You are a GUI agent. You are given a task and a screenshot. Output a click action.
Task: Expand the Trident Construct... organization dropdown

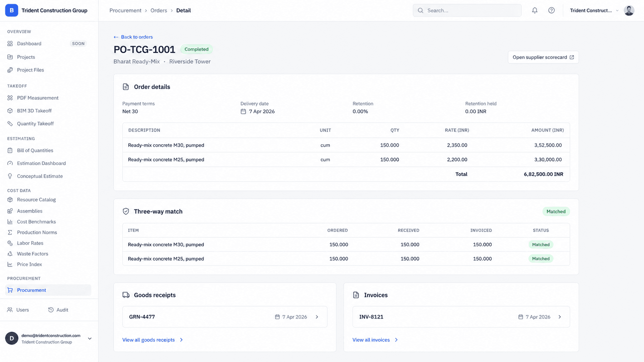[595, 10]
